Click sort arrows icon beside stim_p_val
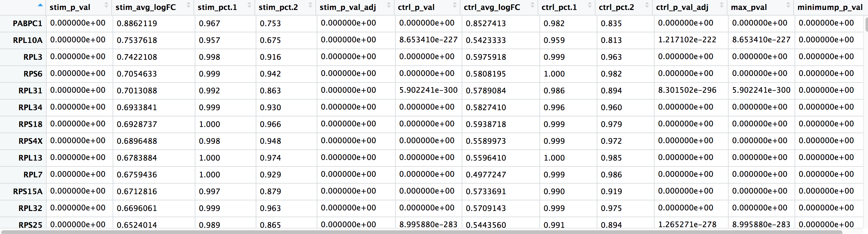Viewport: 868px width, 234px height. pyautogui.click(x=106, y=5)
